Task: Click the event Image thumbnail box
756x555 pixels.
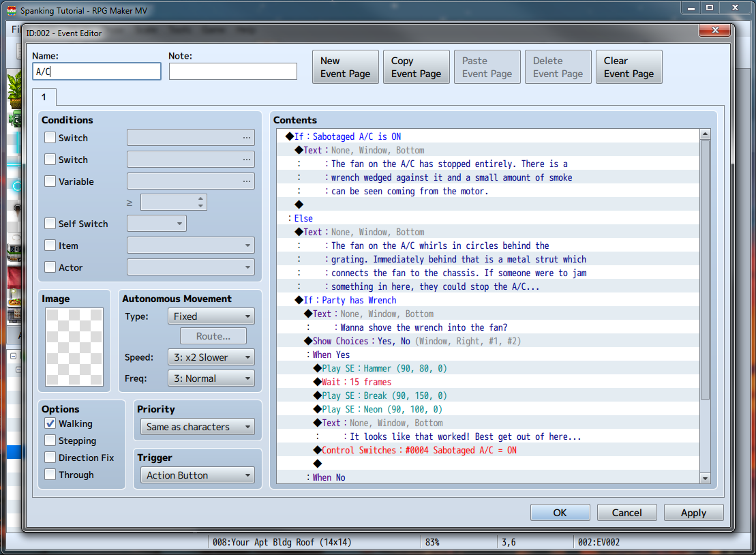Action: (x=74, y=347)
